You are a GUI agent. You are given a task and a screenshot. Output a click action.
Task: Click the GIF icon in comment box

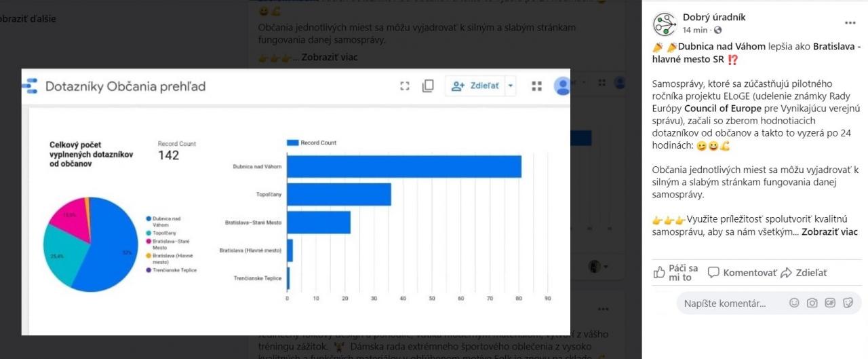(x=829, y=303)
